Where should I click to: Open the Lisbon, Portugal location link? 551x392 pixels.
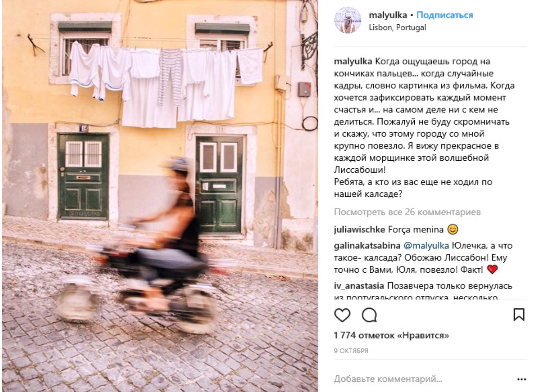397,27
